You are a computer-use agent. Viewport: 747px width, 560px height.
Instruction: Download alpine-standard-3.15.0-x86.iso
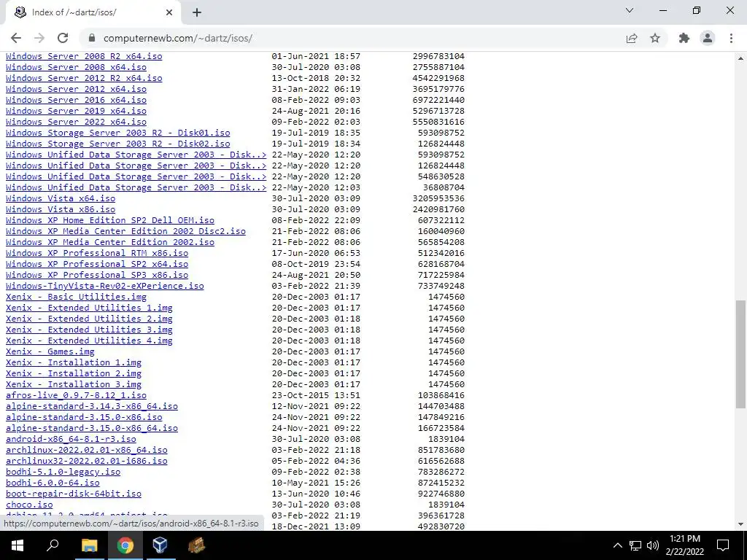tap(84, 418)
